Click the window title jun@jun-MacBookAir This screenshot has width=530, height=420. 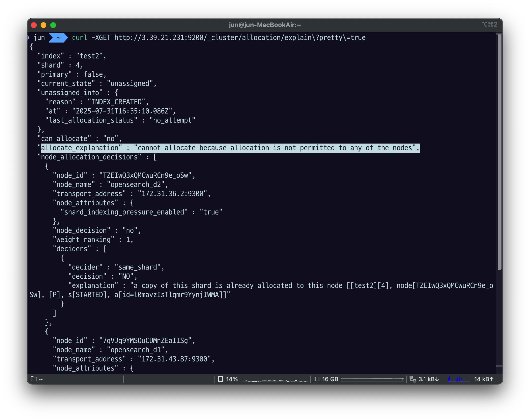tap(265, 25)
